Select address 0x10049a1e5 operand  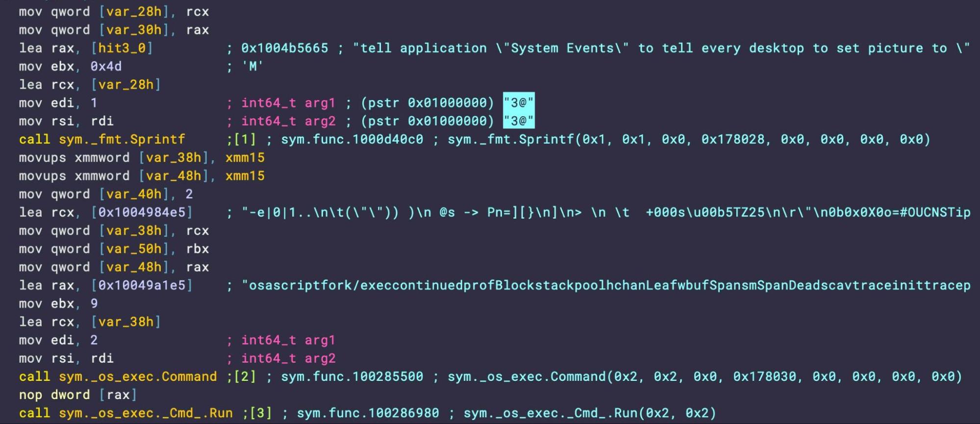(x=142, y=285)
